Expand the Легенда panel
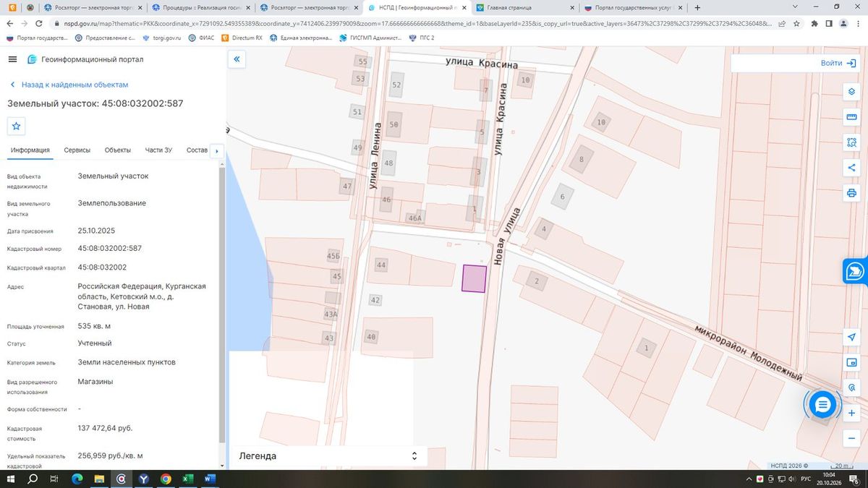Image resolution: width=868 pixels, height=488 pixels. [328, 456]
